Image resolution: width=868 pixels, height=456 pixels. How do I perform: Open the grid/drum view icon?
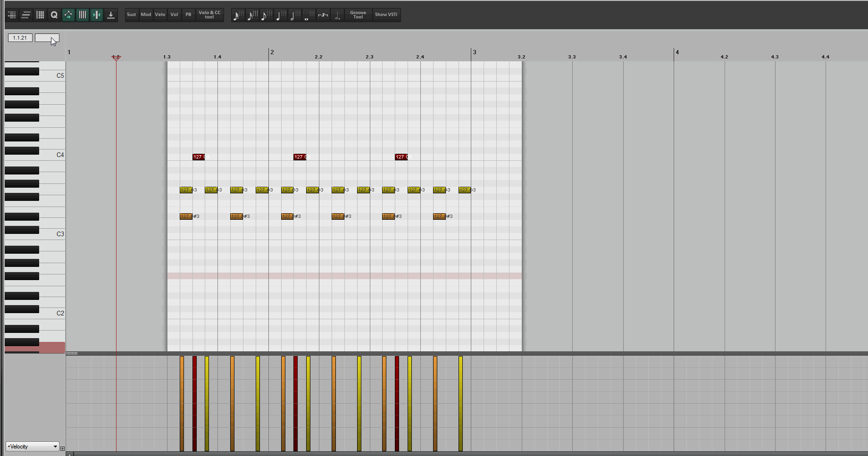coord(40,15)
